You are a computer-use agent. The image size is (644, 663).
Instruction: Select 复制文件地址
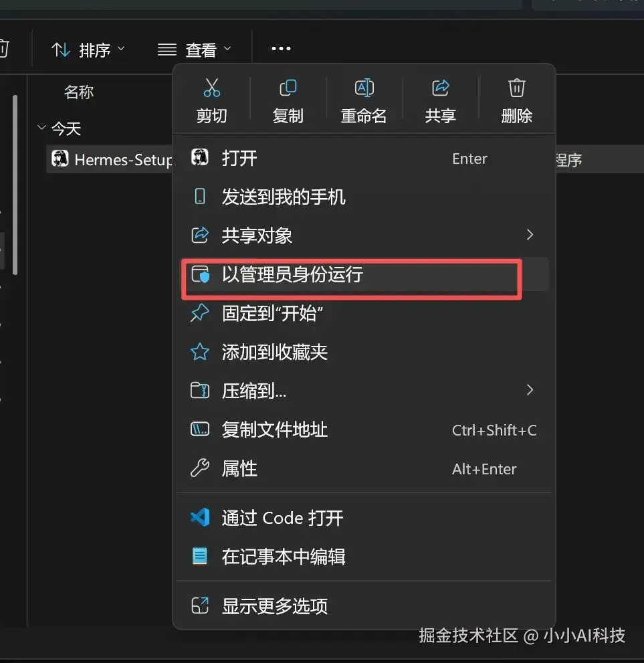364,430
